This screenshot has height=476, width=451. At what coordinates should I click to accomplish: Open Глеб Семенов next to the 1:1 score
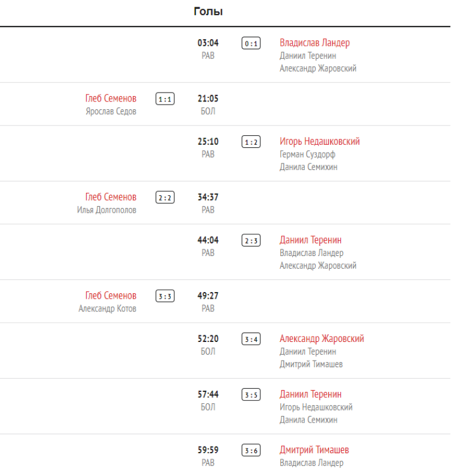coord(111,99)
